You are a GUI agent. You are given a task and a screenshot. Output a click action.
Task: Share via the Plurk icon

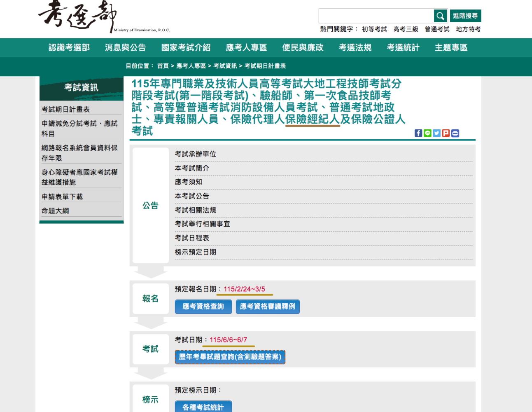(446, 133)
